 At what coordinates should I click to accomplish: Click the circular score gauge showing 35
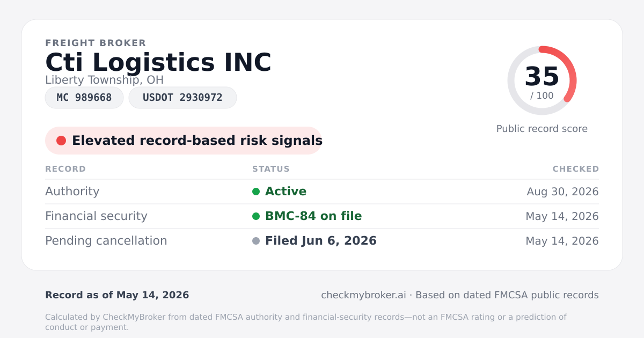click(x=542, y=80)
